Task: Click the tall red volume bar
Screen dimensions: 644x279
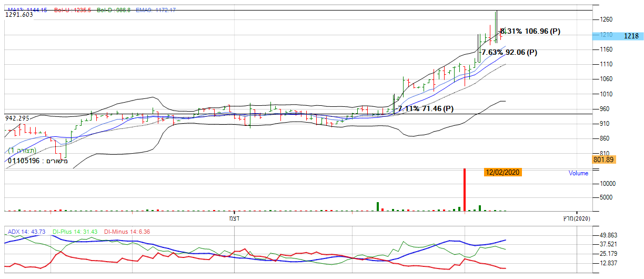Action: (x=465, y=190)
